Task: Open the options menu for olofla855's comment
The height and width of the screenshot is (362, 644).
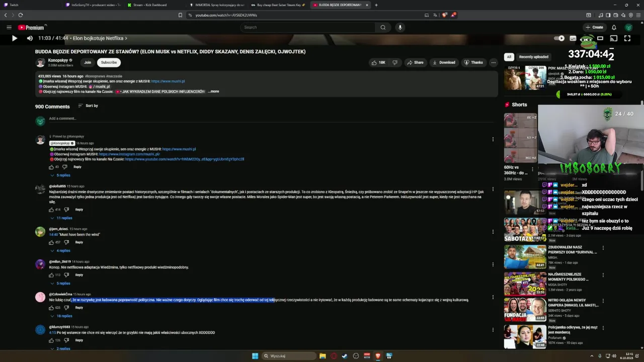Action: click(x=493, y=189)
